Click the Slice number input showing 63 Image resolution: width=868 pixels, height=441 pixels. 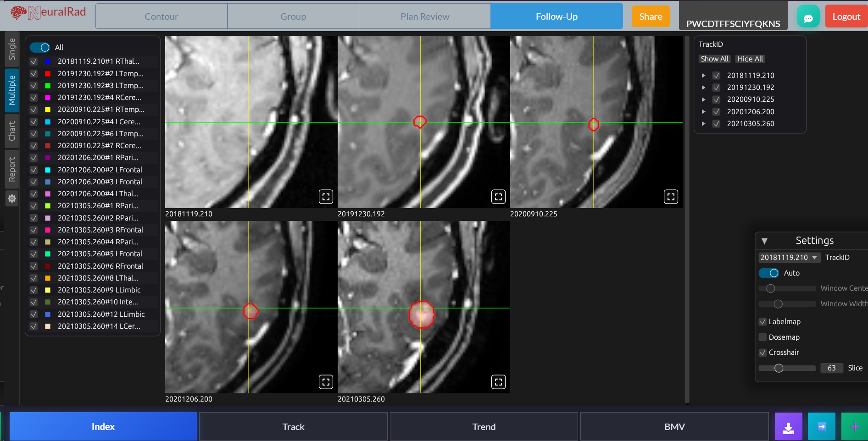[832, 368]
